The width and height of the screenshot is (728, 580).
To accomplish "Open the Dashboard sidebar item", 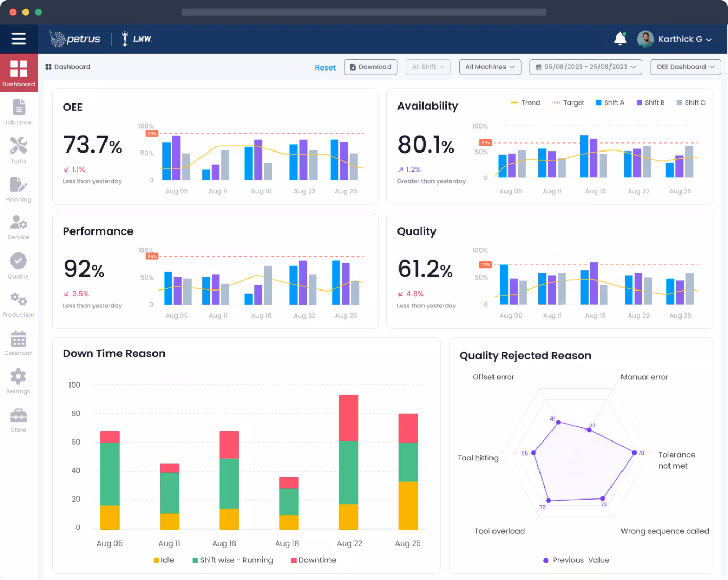I will (x=19, y=73).
